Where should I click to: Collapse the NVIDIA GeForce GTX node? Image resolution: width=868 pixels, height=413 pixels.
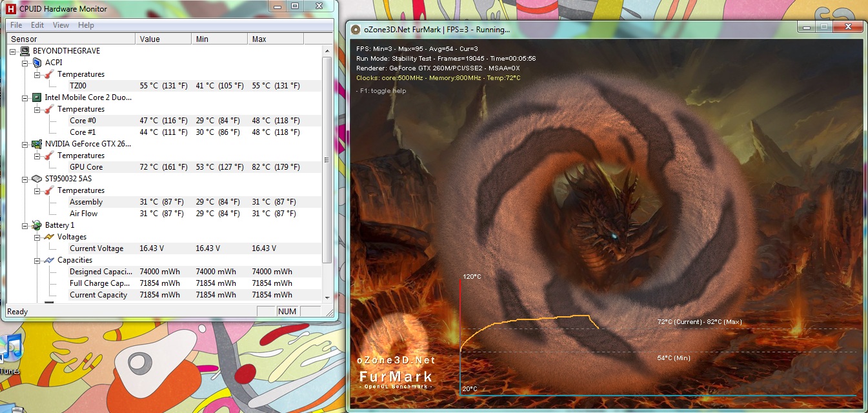25,144
